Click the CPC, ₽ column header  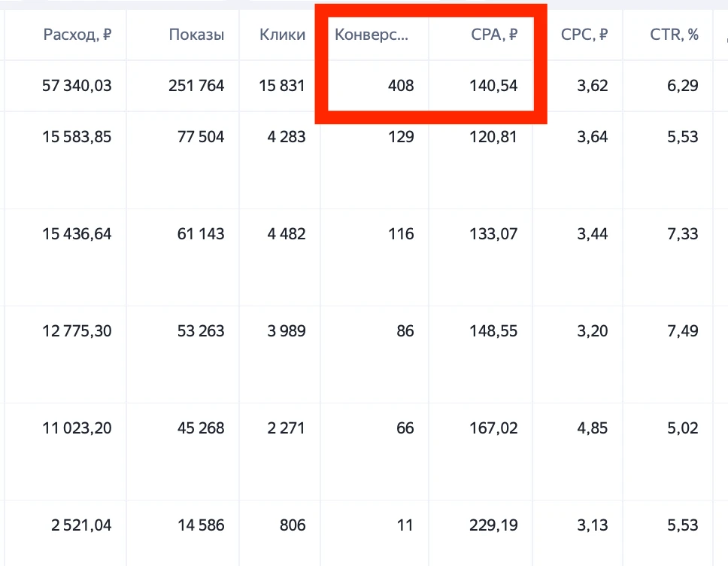pos(584,35)
